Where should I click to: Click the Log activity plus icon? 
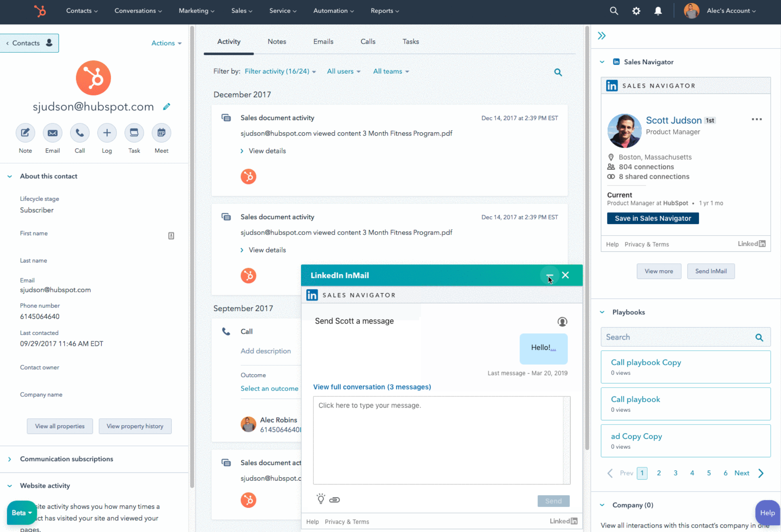(107, 133)
